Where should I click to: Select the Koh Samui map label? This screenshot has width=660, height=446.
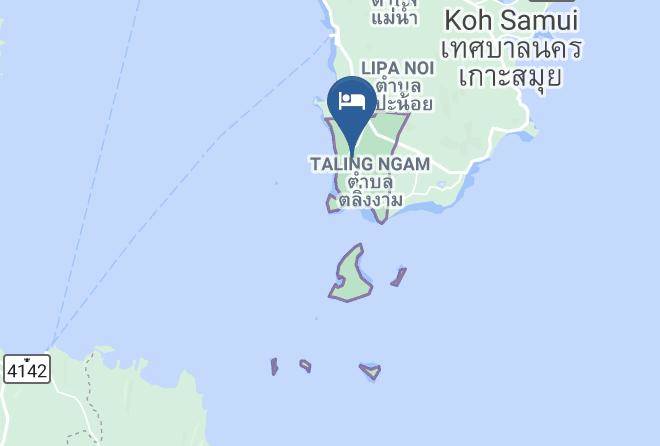pos(511,20)
